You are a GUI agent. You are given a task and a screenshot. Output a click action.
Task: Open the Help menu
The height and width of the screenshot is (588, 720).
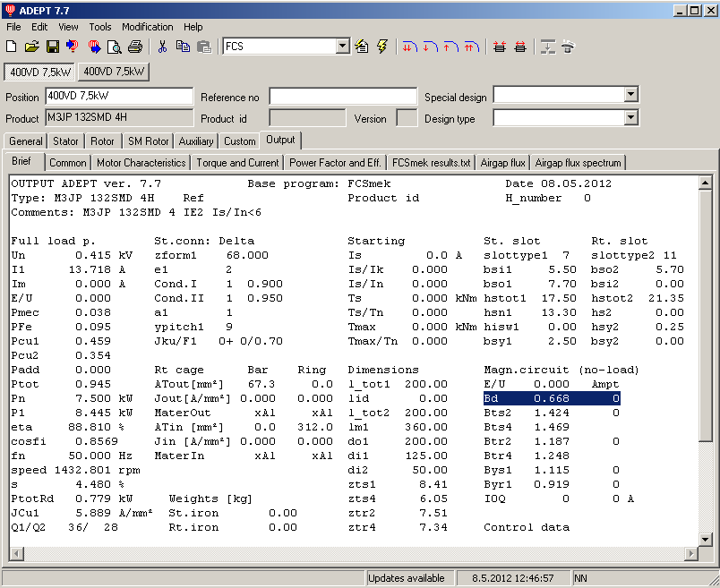tap(193, 27)
